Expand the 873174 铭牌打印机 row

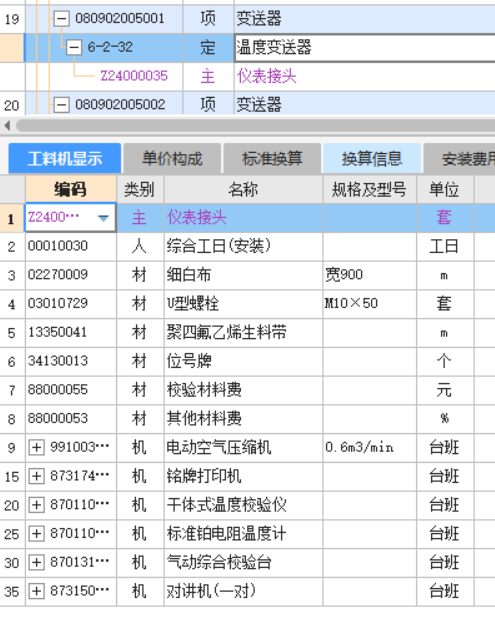click(36, 476)
